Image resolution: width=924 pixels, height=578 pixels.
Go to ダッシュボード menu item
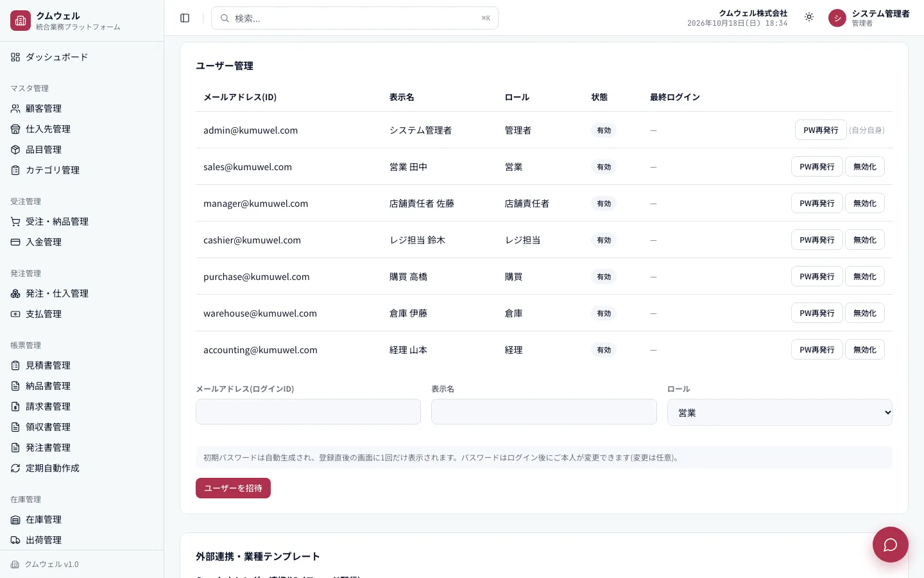pyautogui.click(x=81, y=57)
